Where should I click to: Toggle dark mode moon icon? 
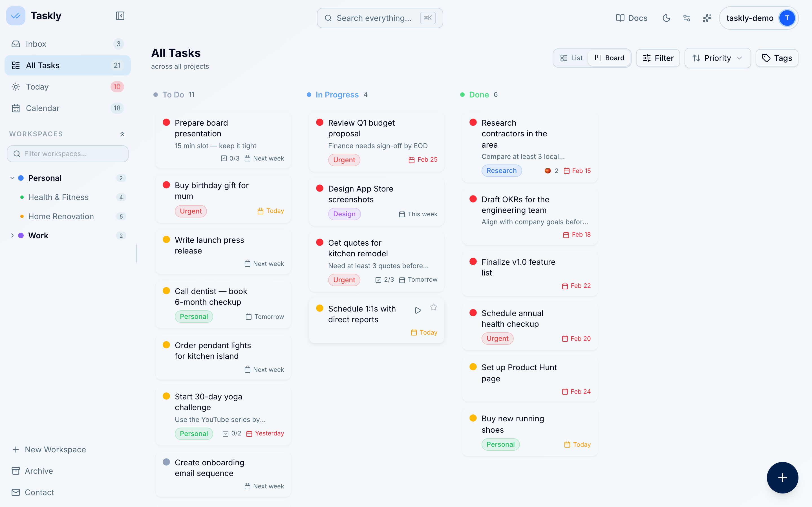[667, 18]
